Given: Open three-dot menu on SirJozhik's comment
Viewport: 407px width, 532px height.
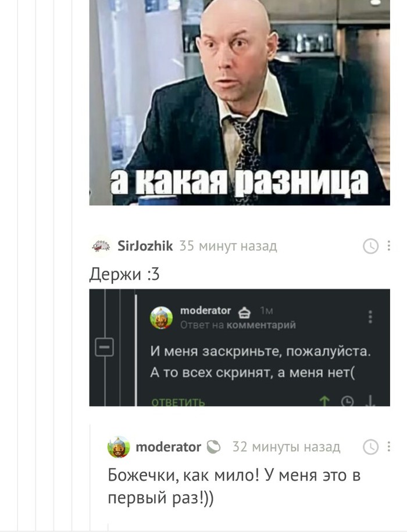Looking at the screenshot, I should point(388,246).
